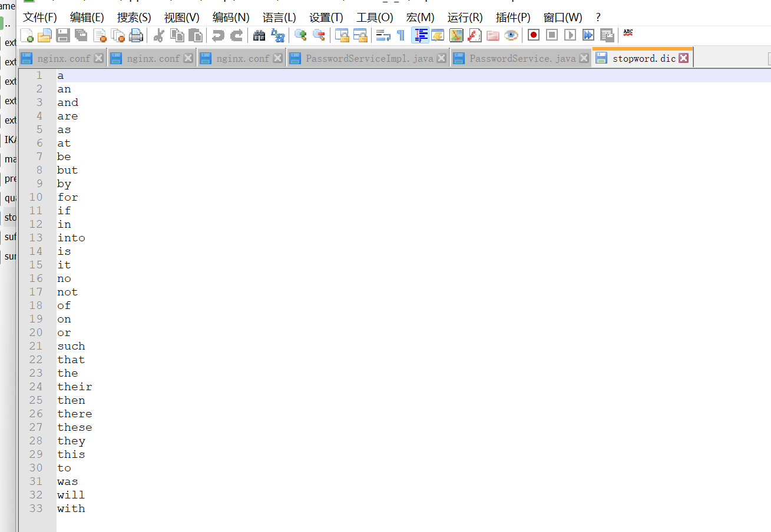Toggle word wrap in the toolbar
This screenshot has height=532, width=771.
pyautogui.click(x=383, y=35)
